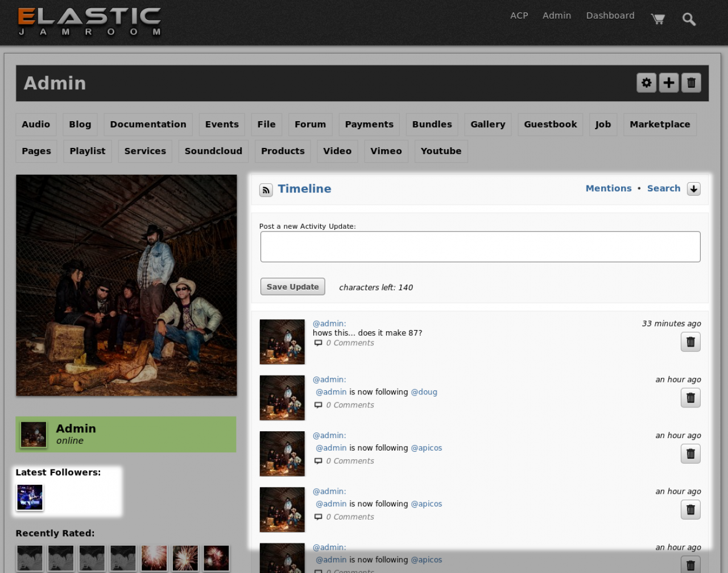Delete profile using header trash button
Viewport: 728px width, 573px height.
691,83
